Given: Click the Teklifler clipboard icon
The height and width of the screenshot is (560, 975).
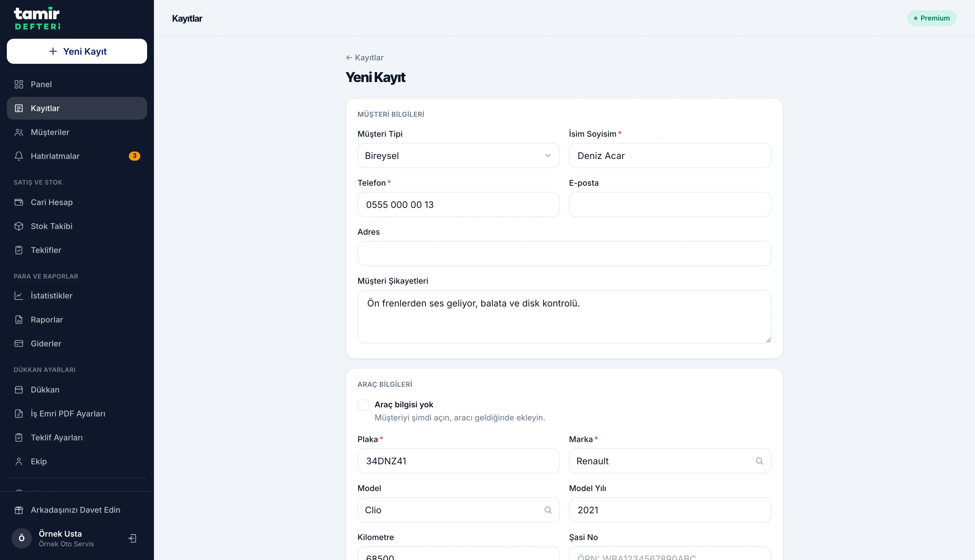Looking at the screenshot, I should pyautogui.click(x=19, y=250).
